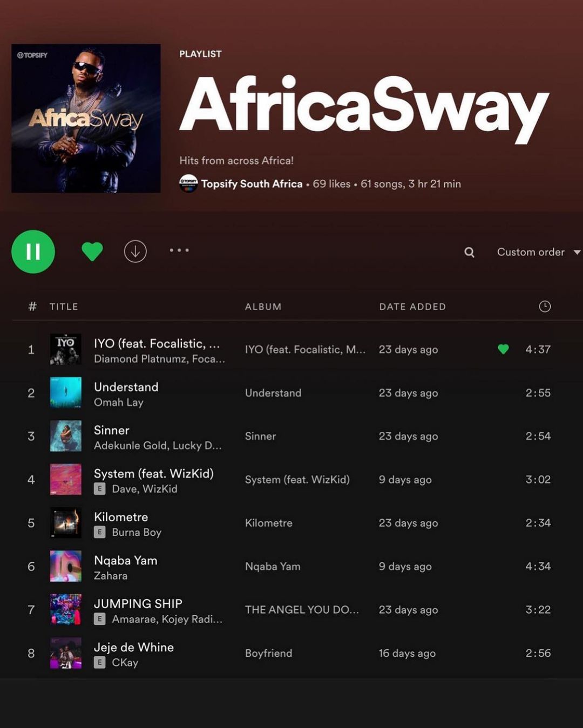Click the Nqaba Yam cover art thumbnail
The width and height of the screenshot is (583, 728).
click(x=66, y=566)
